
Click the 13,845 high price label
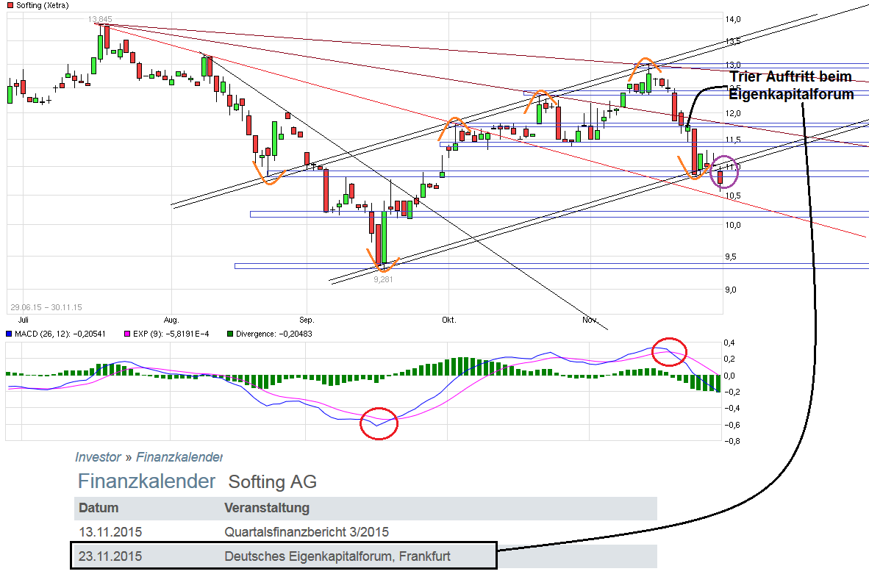(100, 19)
